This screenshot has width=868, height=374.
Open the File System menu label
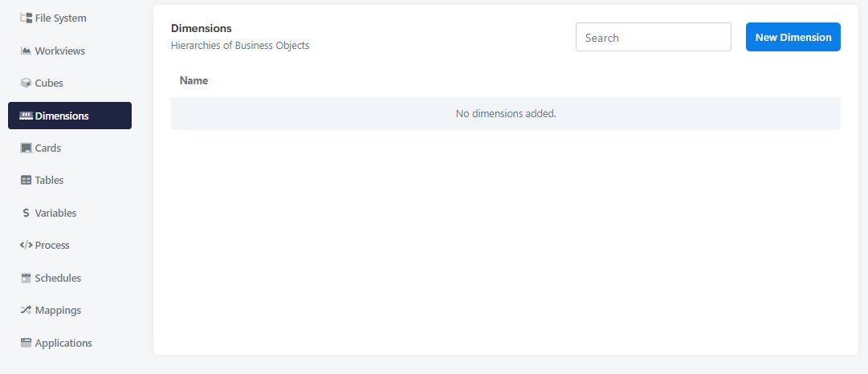click(x=60, y=18)
